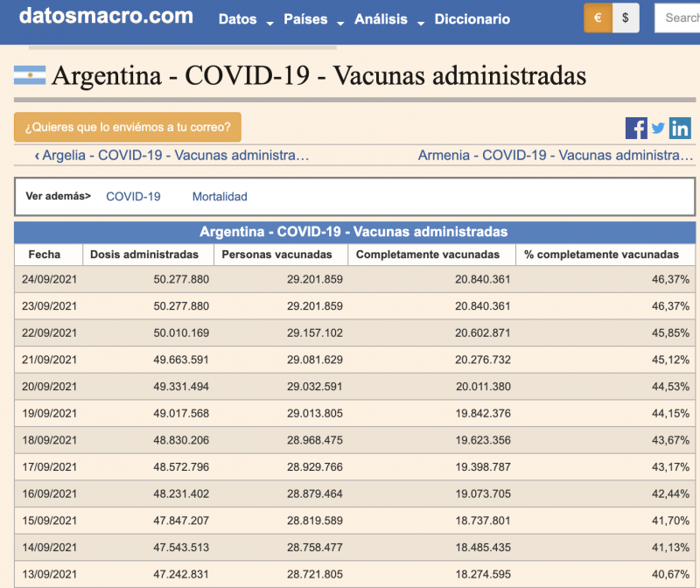Switch currency to euro
700x588 pixels.
(598, 17)
